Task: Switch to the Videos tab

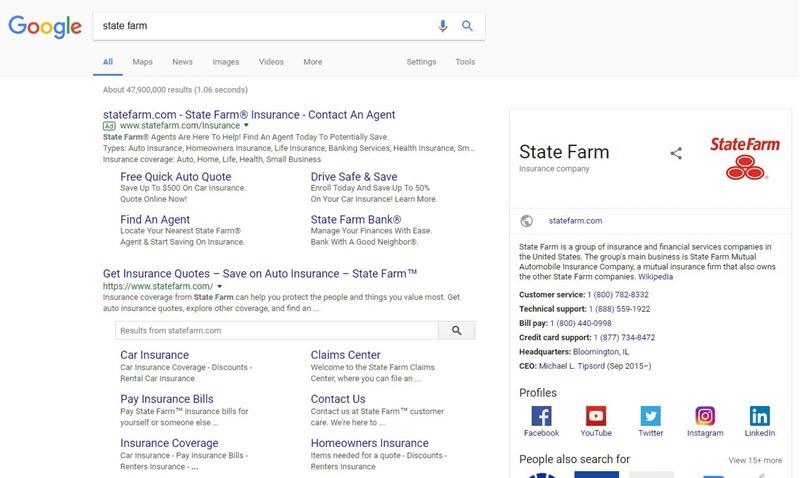Action: [x=271, y=62]
